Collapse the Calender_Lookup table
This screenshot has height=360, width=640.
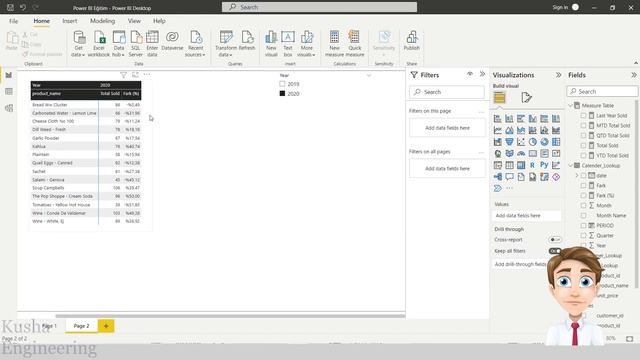pos(571,165)
